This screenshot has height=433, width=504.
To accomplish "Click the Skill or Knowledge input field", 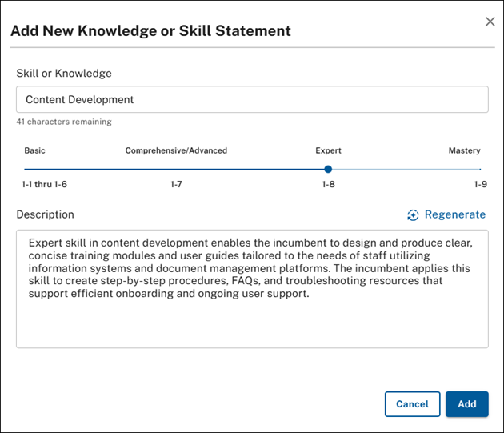I will coord(252,99).
